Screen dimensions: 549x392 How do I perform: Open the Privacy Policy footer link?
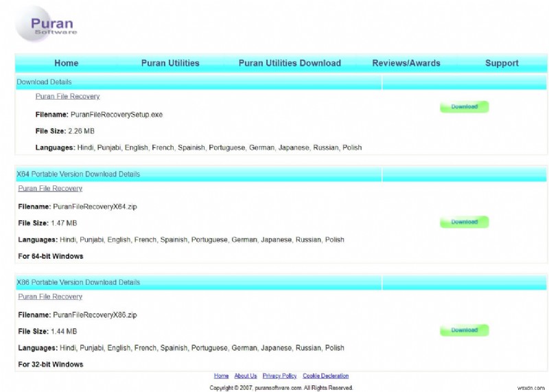[x=279, y=376]
